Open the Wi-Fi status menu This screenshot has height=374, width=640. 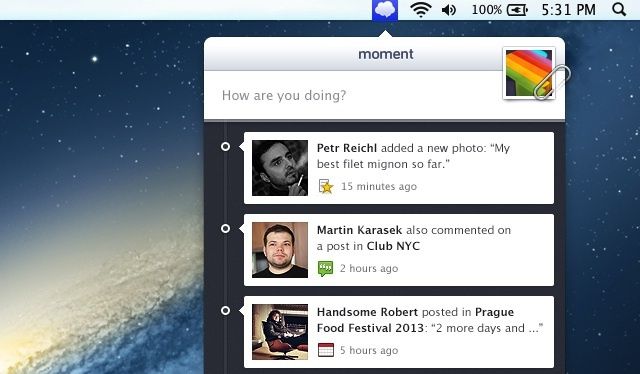click(x=421, y=10)
